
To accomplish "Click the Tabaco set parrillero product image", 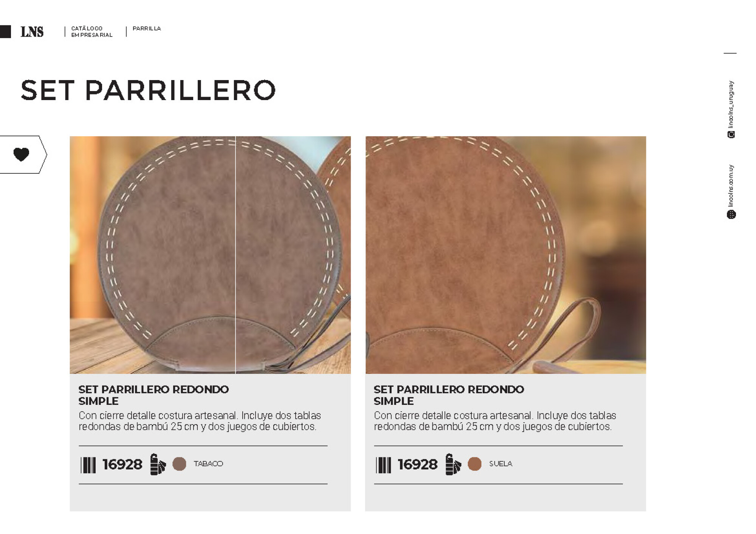I will 210,255.
